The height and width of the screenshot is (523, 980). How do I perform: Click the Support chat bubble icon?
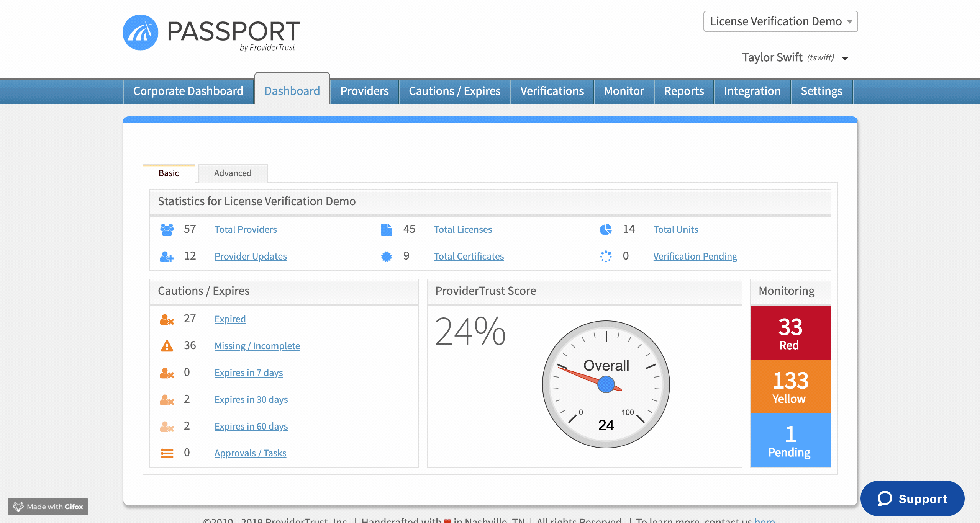coord(885,498)
